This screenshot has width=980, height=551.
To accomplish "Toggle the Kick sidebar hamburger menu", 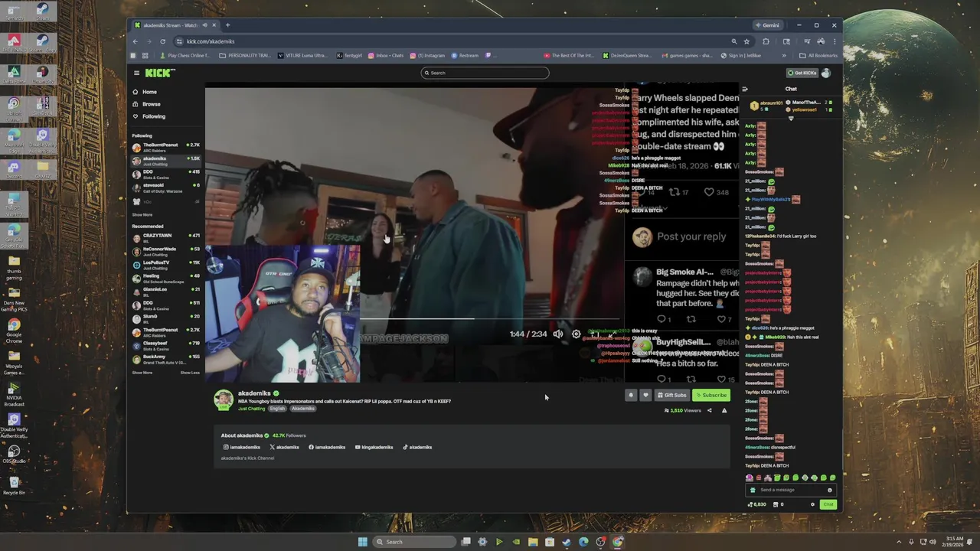I will (x=136, y=73).
